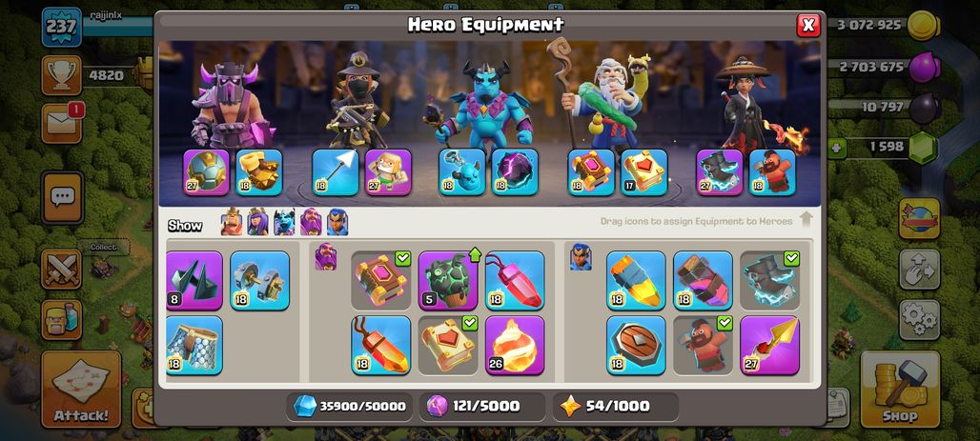Pick the Spiky Ball equipment level 8
The height and width of the screenshot is (441, 980).
coord(194,280)
